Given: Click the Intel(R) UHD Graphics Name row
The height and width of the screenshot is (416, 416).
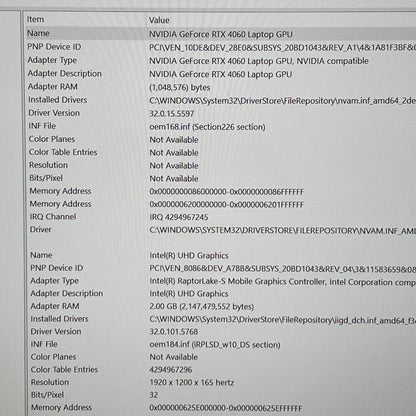Looking at the screenshot, I should [220, 255].
